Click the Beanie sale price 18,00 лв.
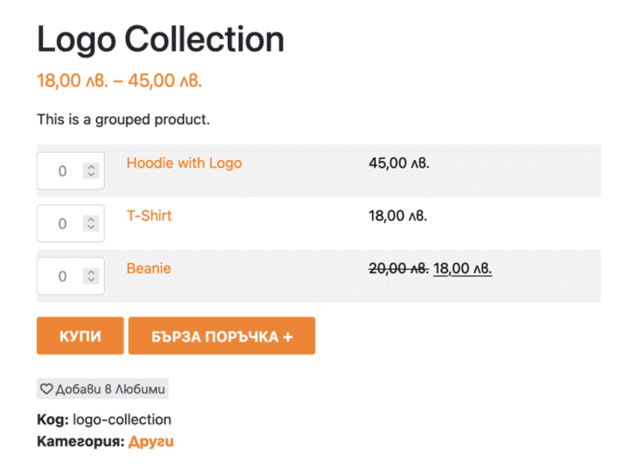Screen dimensions: 628x464 462,268
